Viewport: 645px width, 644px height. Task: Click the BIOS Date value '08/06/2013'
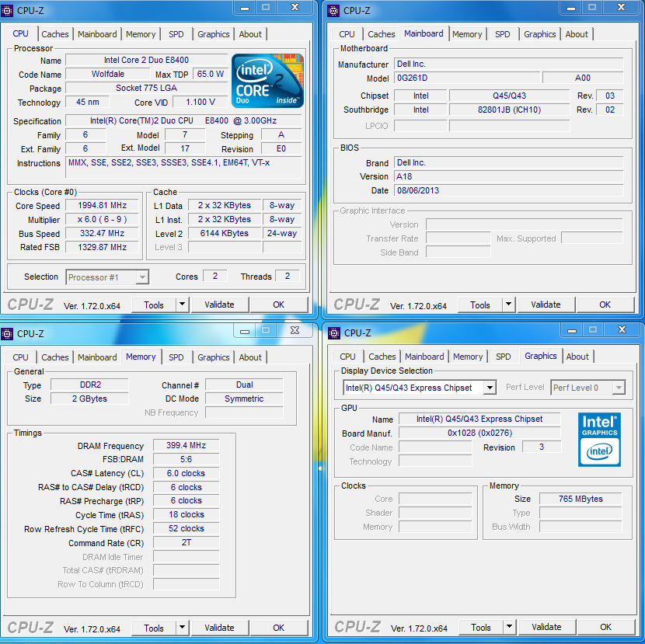coord(509,190)
